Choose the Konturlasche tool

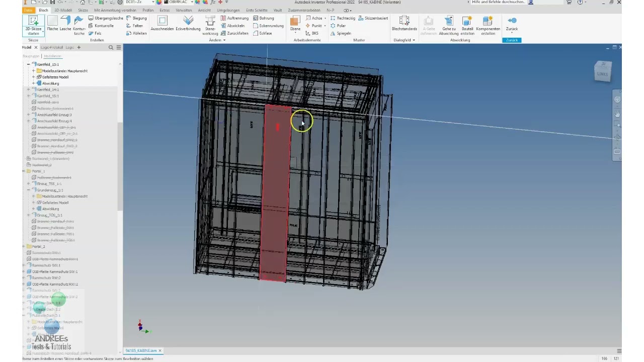(x=79, y=25)
